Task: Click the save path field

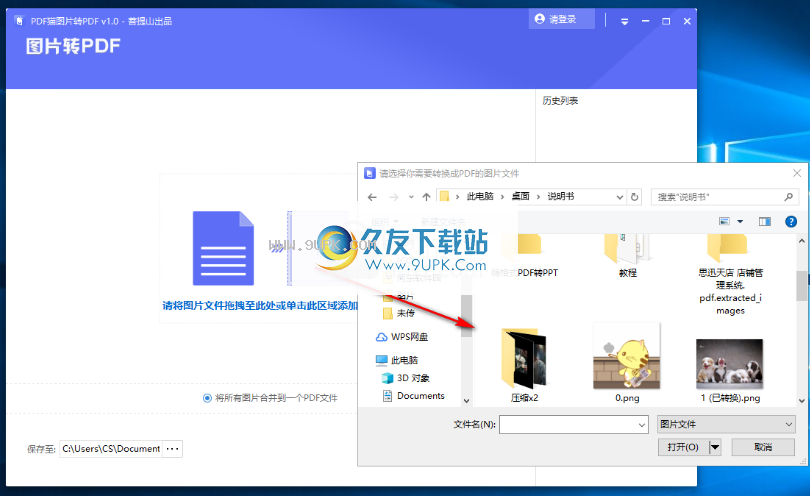Action: click(111, 449)
